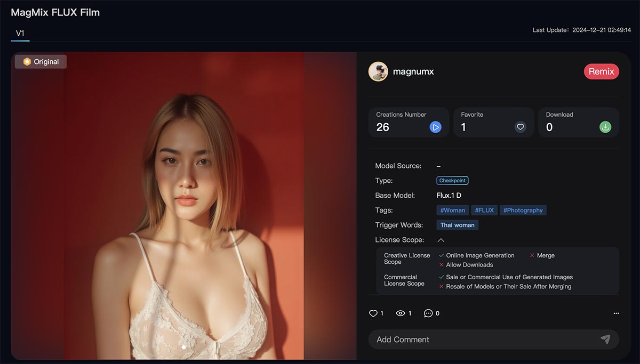Click the #Woman tag
The height and width of the screenshot is (364, 640).
452,211
